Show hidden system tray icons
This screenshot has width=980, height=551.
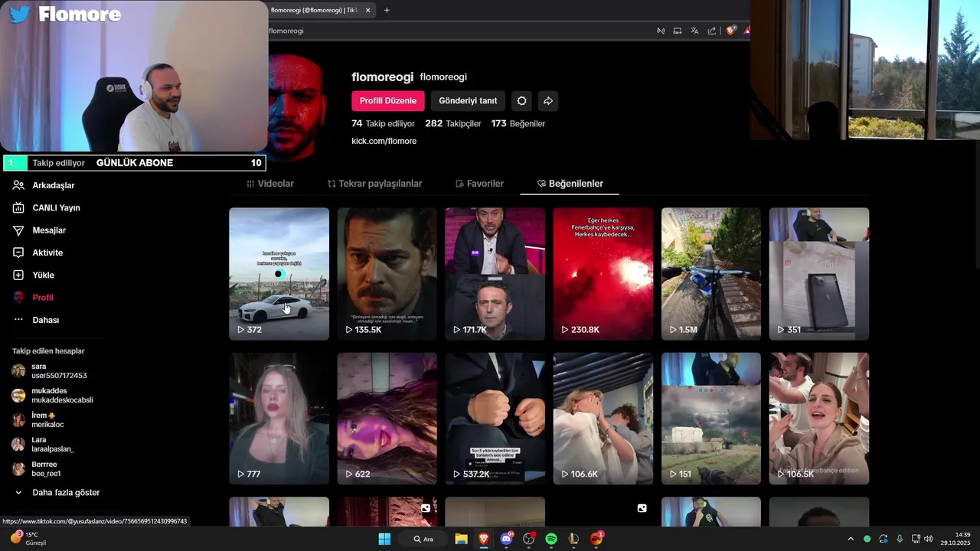tap(850, 539)
